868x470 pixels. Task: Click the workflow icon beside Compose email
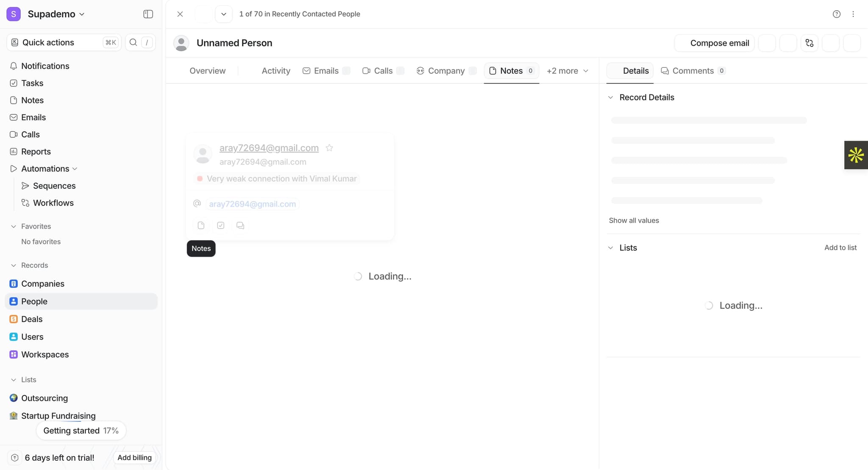pyautogui.click(x=809, y=43)
